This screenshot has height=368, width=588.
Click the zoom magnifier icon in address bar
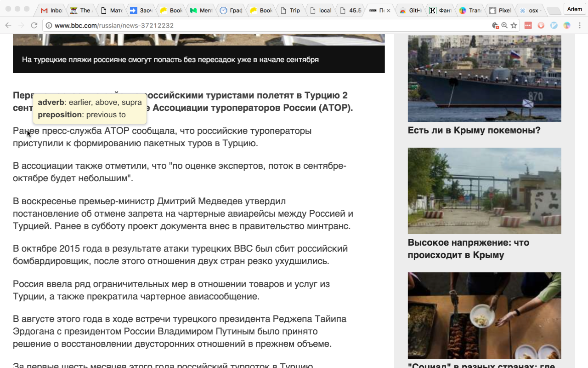(x=504, y=26)
